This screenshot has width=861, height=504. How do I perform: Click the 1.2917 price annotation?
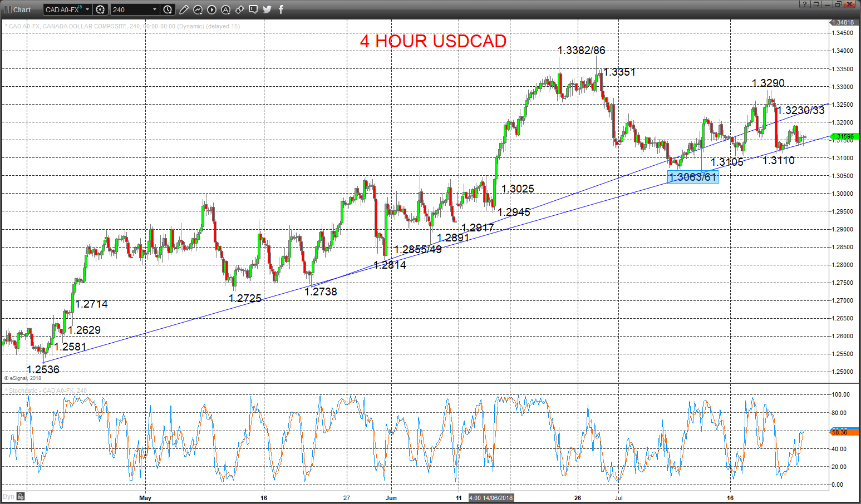(x=478, y=228)
